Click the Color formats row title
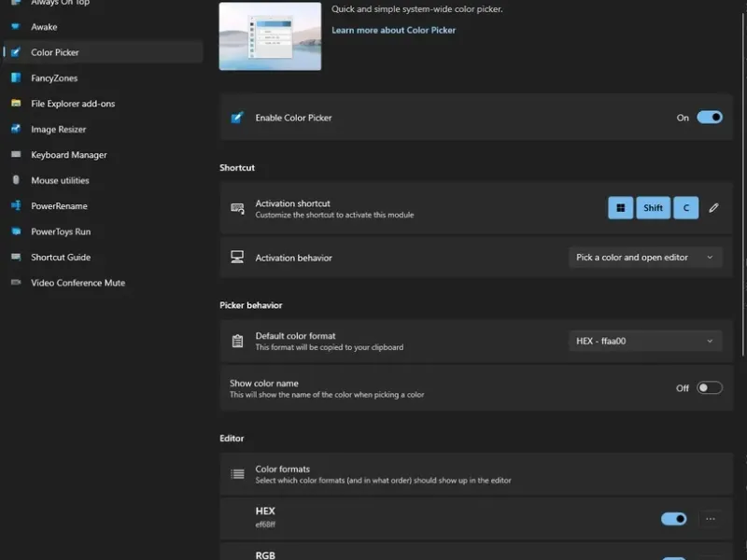747x560 pixels. [x=283, y=469]
